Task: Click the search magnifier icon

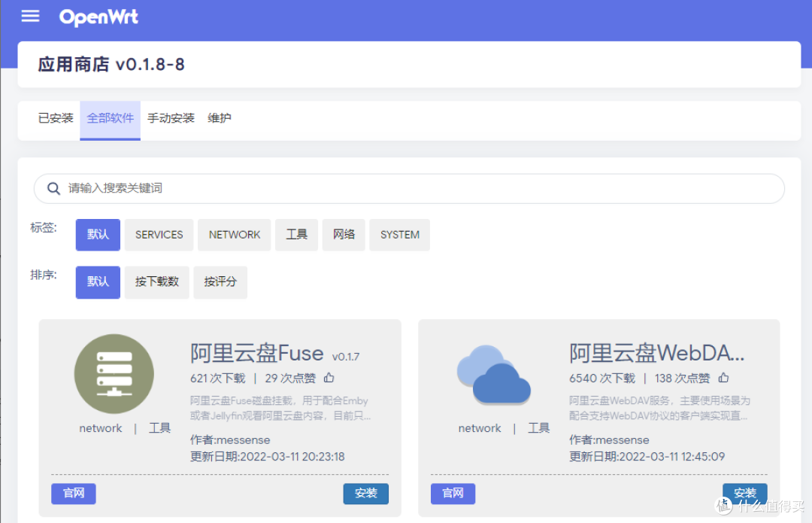Action: pos(53,188)
